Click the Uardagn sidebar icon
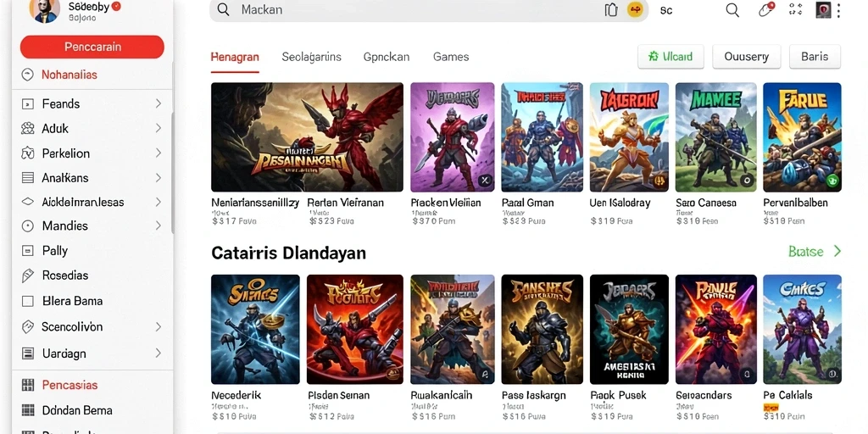 tap(27, 353)
